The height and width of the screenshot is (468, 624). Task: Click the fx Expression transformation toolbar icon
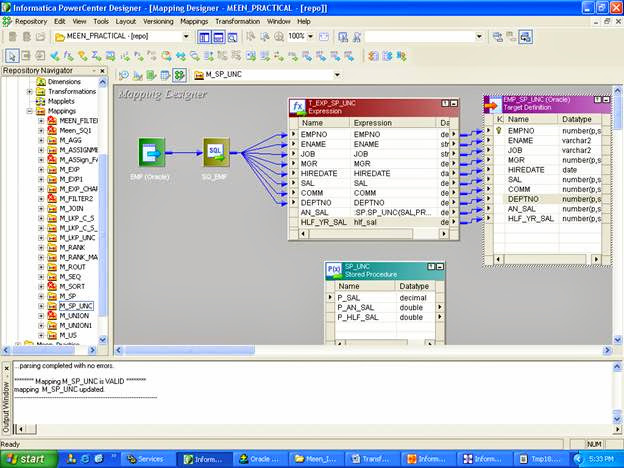coord(68,56)
